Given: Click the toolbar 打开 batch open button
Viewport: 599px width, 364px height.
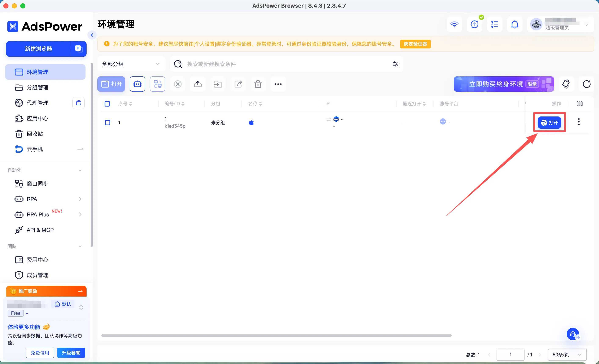Looking at the screenshot, I should click(x=111, y=84).
